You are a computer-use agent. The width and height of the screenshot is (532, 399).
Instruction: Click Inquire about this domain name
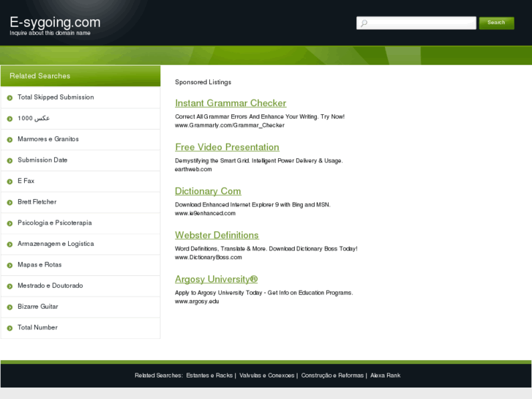[50, 33]
